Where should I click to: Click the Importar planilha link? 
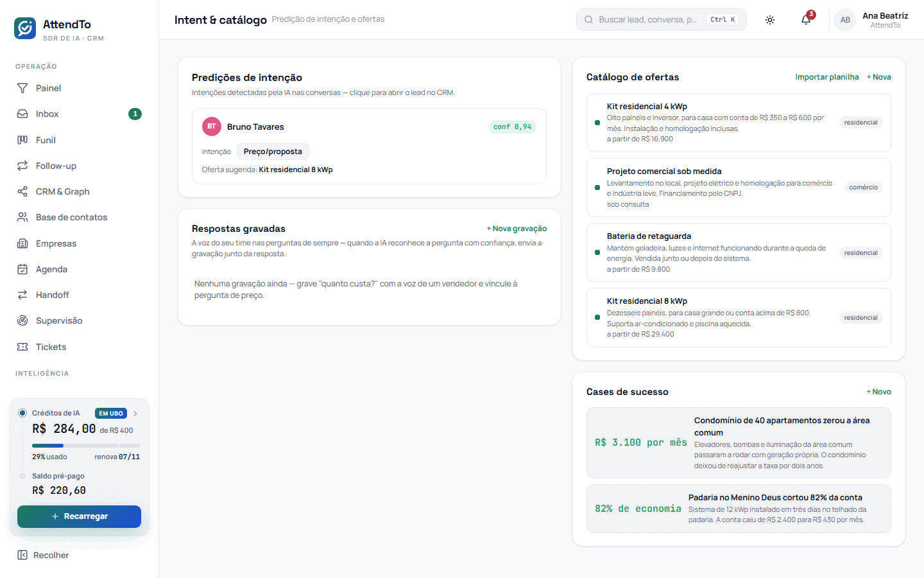pyautogui.click(x=827, y=77)
